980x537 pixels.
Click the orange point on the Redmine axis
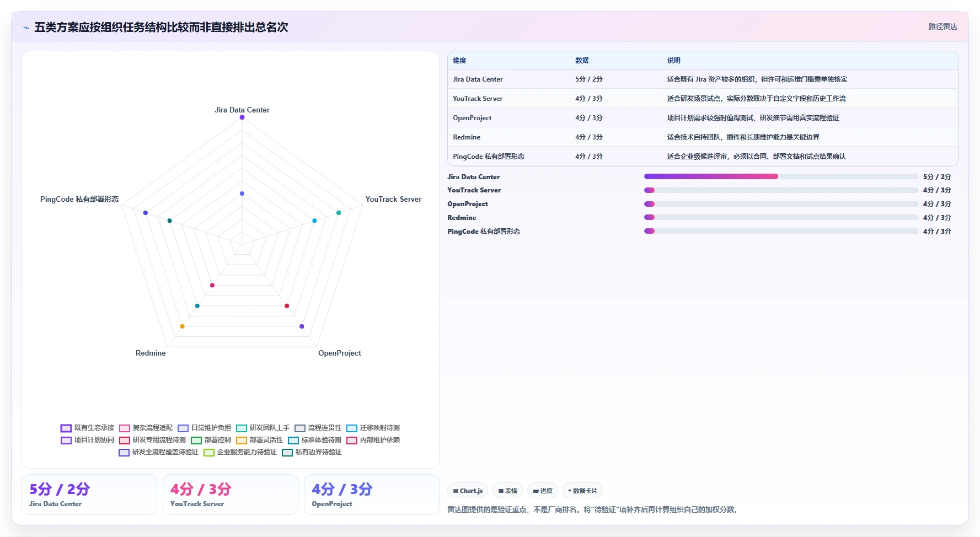point(183,326)
